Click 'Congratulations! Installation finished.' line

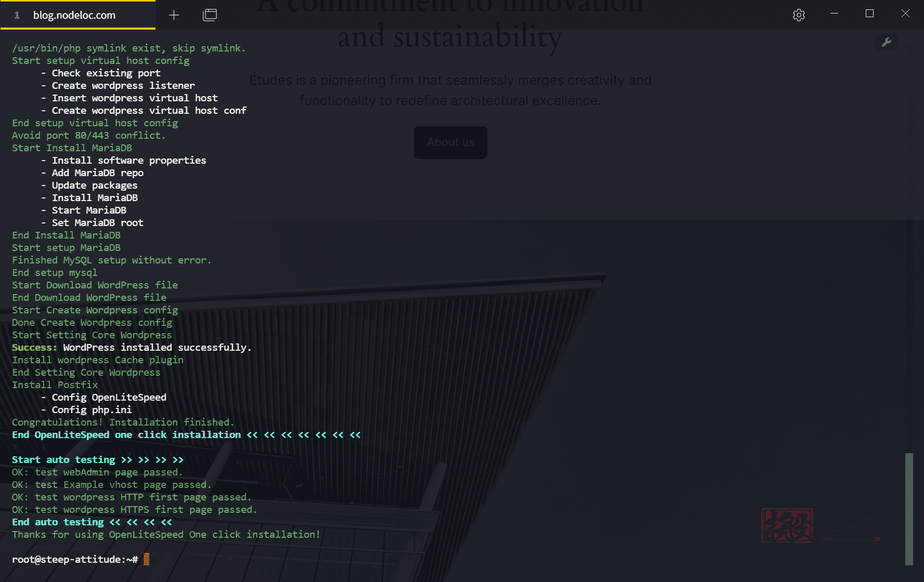pyautogui.click(x=123, y=422)
